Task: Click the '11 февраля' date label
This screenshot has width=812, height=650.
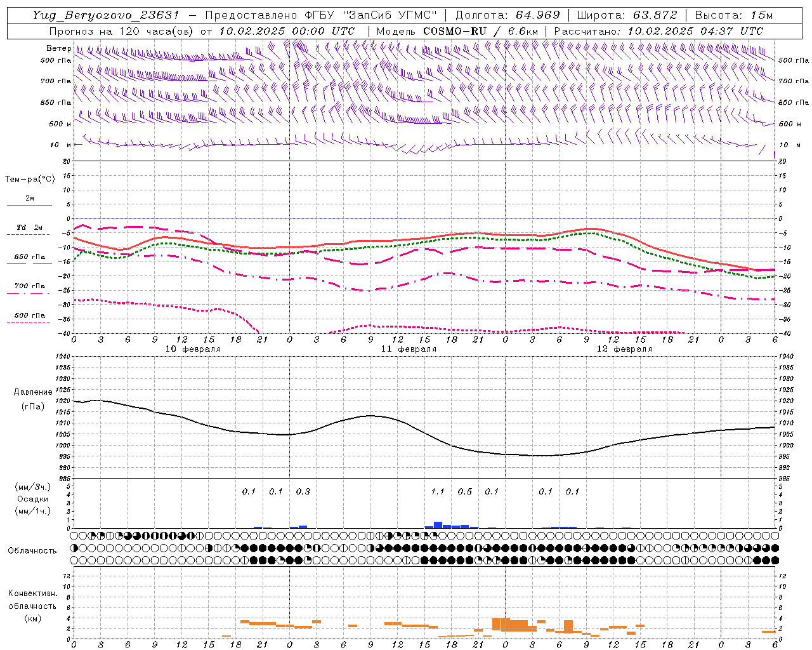Action: coord(409,349)
